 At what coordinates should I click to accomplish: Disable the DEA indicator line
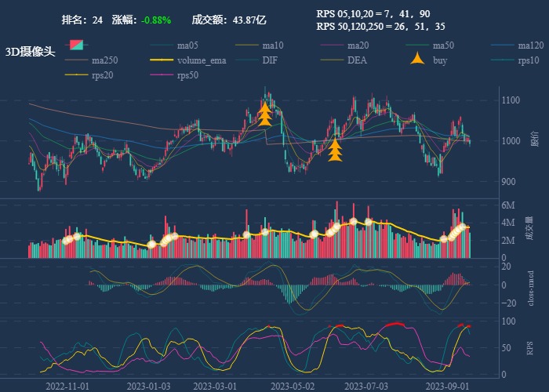click(357, 60)
